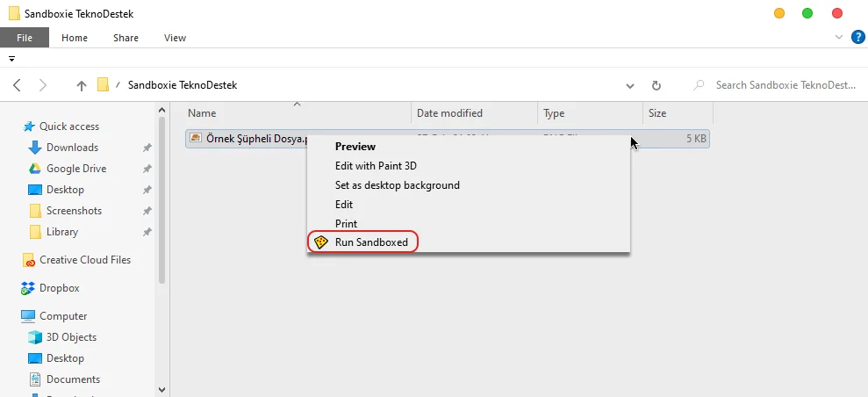Open the quick access toolbar dropdown
This screenshot has width=868, height=397.
coord(11,58)
